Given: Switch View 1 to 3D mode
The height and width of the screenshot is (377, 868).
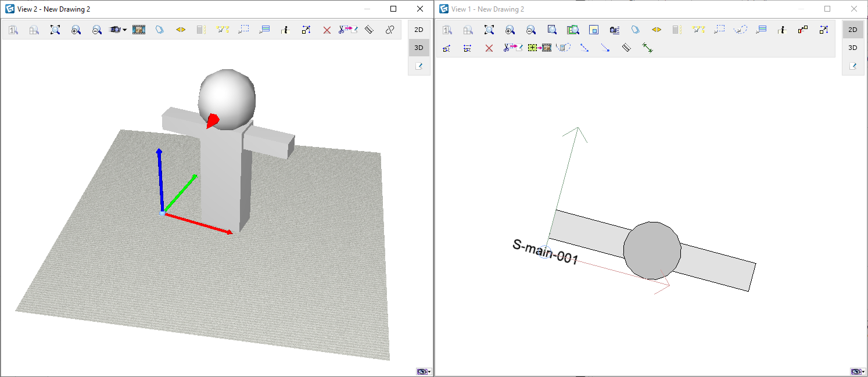Looking at the screenshot, I should point(853,48).
